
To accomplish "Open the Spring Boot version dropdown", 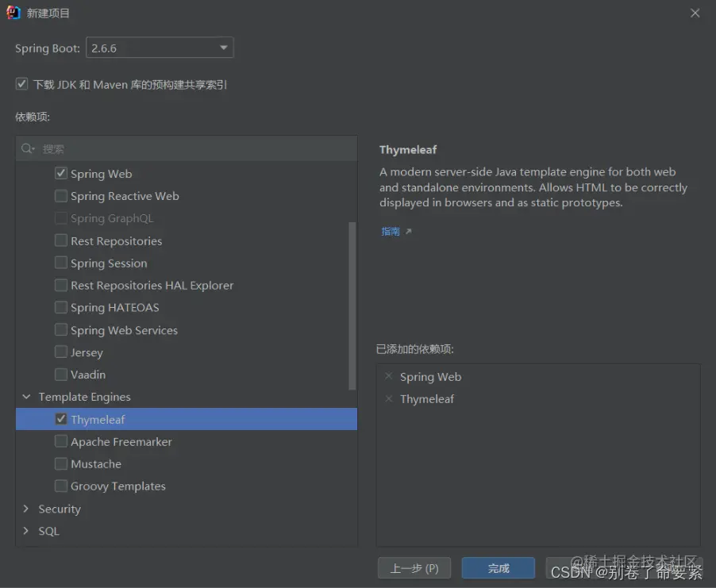I will coord(160,48).
